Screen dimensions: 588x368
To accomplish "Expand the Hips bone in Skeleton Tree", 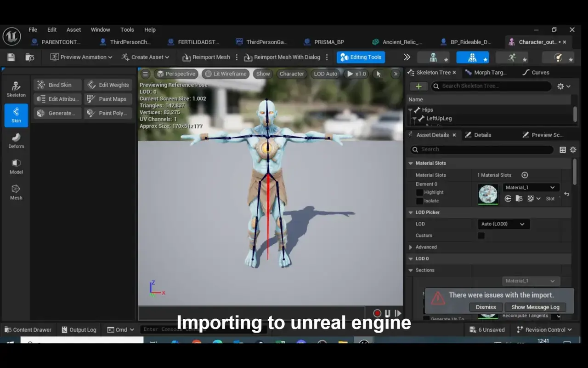I will click(x=410, y=109).
